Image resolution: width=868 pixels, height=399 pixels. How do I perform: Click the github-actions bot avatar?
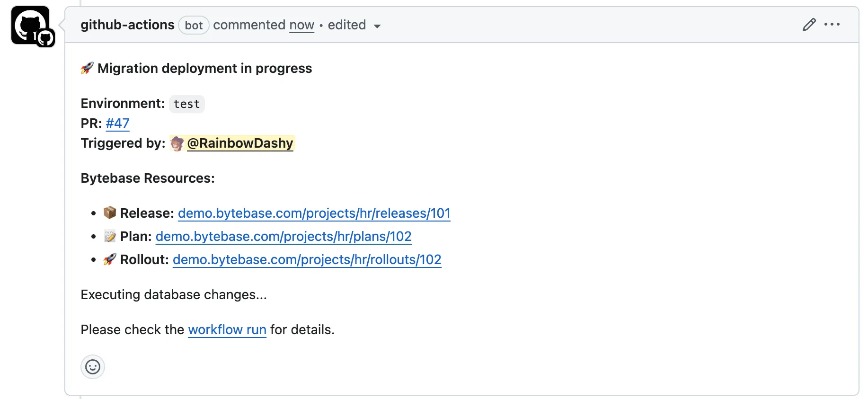(x=31, y=26)
